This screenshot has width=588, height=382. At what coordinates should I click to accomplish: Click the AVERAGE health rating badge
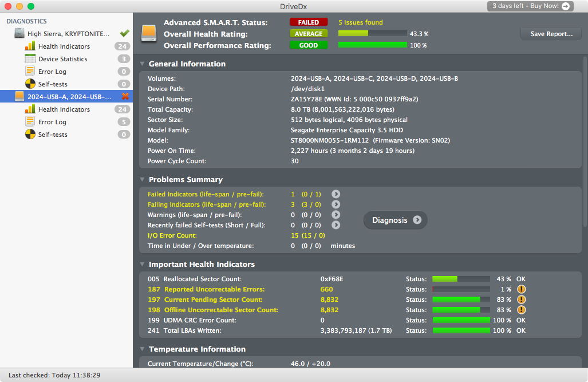(x=309, y=34)
